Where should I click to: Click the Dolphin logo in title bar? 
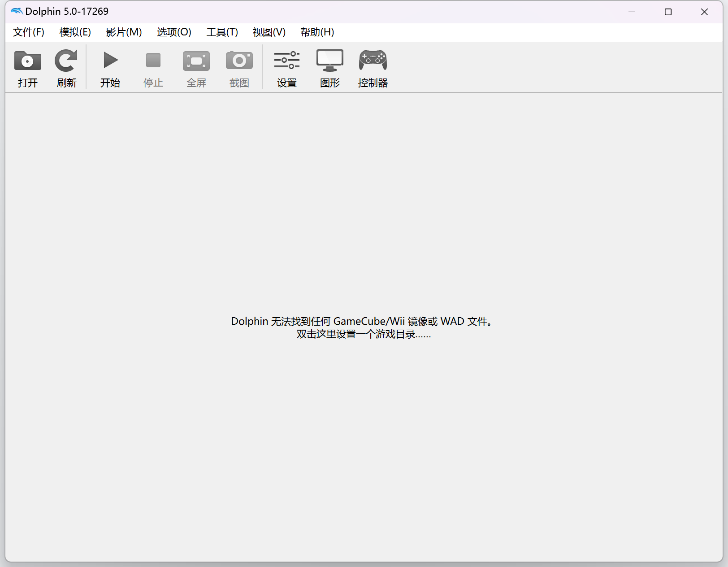pos(17,12)
